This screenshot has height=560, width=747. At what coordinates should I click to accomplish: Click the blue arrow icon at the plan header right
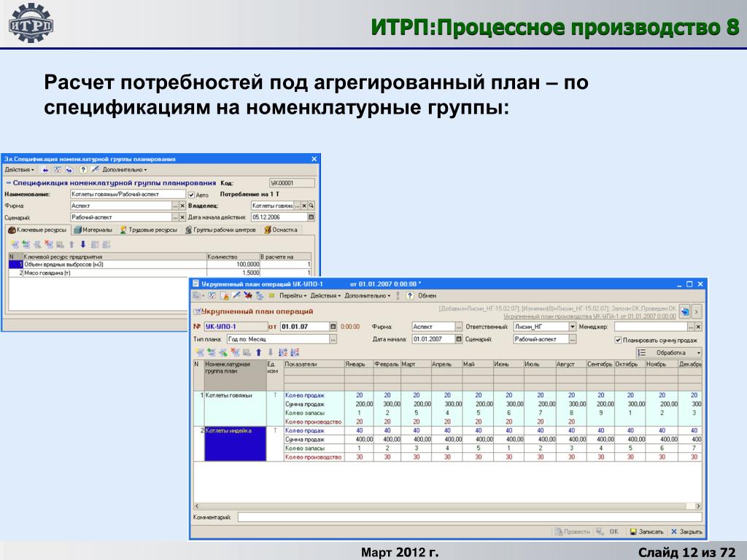pyautogui.click(x=684, y=312)
